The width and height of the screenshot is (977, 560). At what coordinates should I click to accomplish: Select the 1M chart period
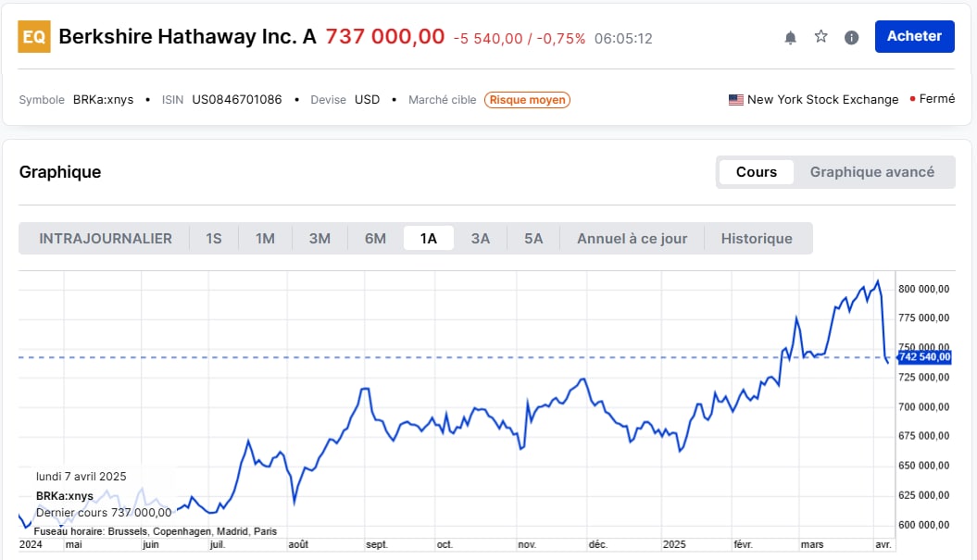[265, 239]
